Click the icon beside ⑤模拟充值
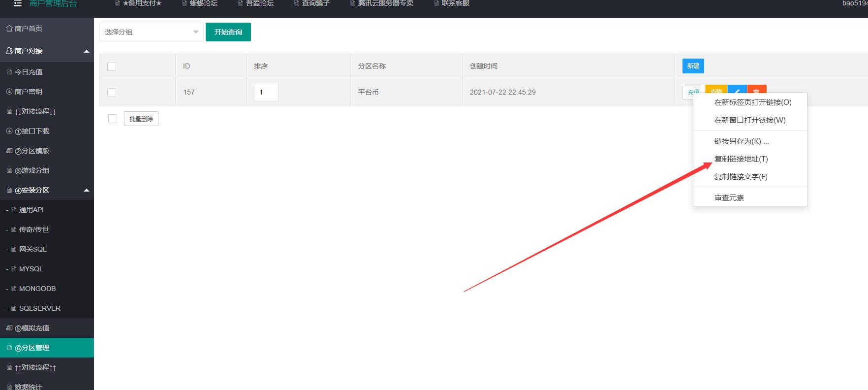This screenshot has height=390, width=868. (9, 328)
